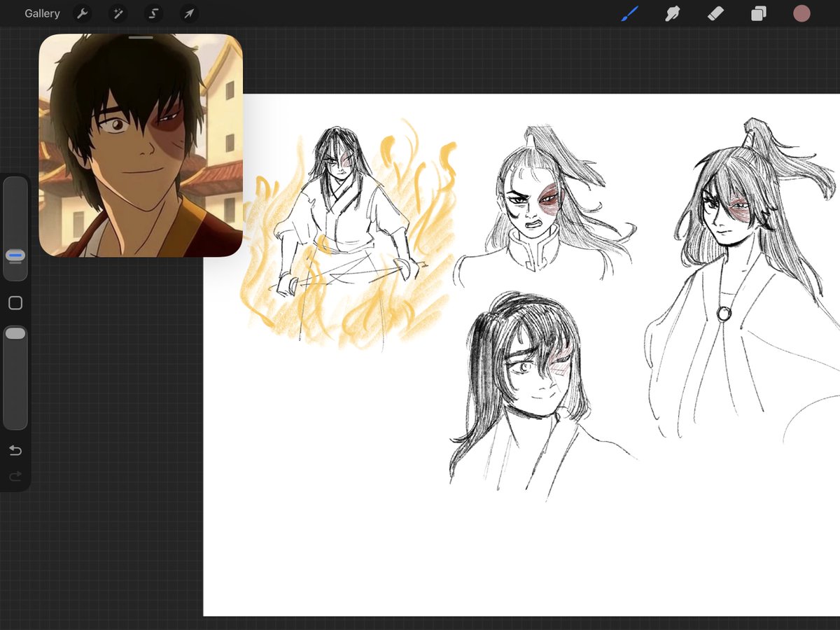Screen dimensions: 840x630
Task: Select the Brush tool
Action: point(630,13)
